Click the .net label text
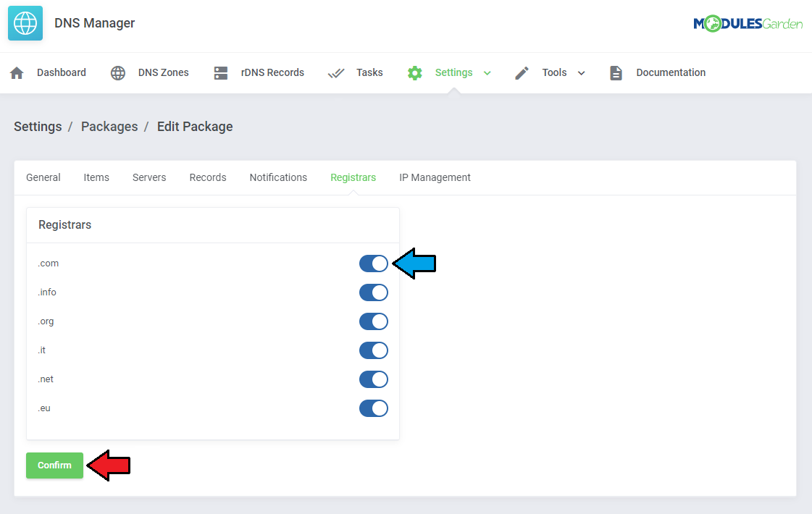 (x=46, y=379)
